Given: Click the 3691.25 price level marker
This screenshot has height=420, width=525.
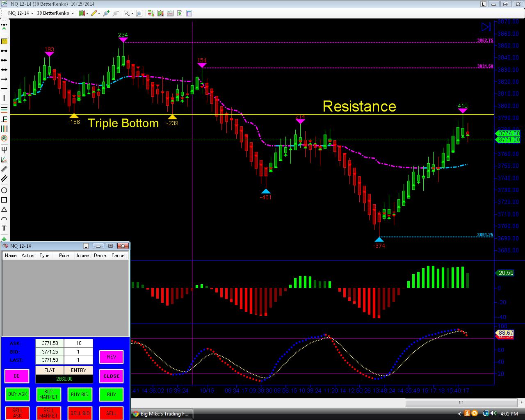Looking at the screenshot, I should (485, 235).
